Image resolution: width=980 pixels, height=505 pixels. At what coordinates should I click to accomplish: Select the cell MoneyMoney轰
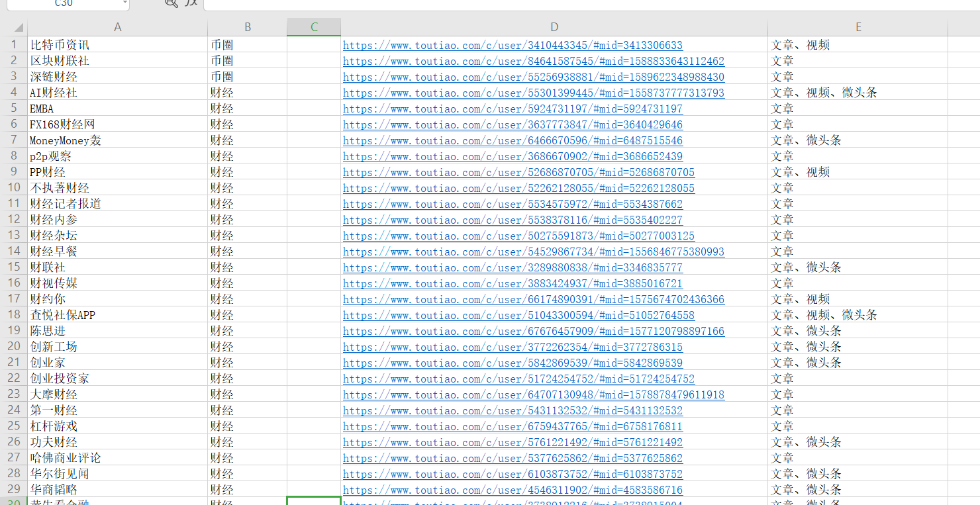tap(117, 140)
